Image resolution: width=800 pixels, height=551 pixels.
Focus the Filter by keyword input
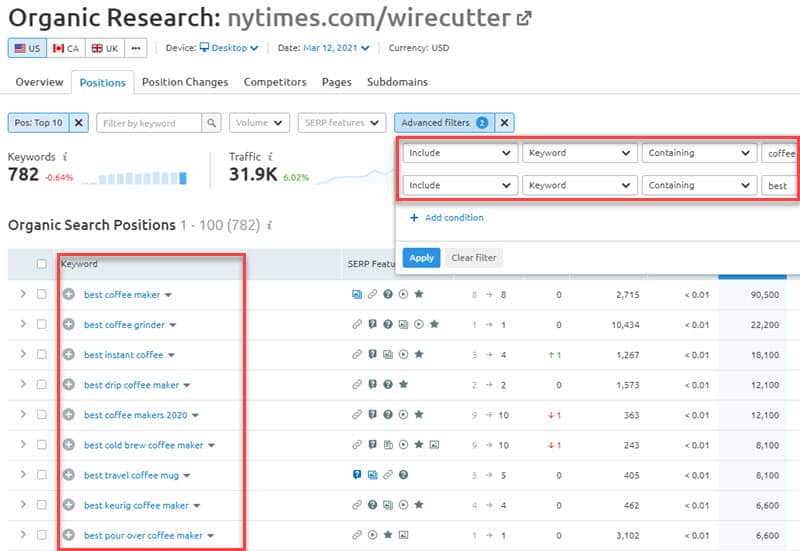click(150, 123)
